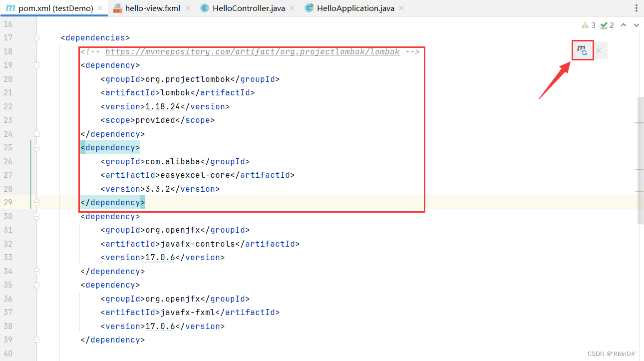Collapse the javafx-controls dependency fold arrow on line 30
The image size is (644, 361).
35,216
